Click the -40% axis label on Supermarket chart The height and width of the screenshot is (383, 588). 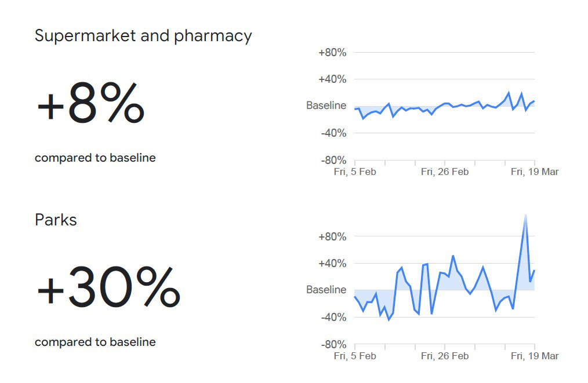tap(332, 133)
